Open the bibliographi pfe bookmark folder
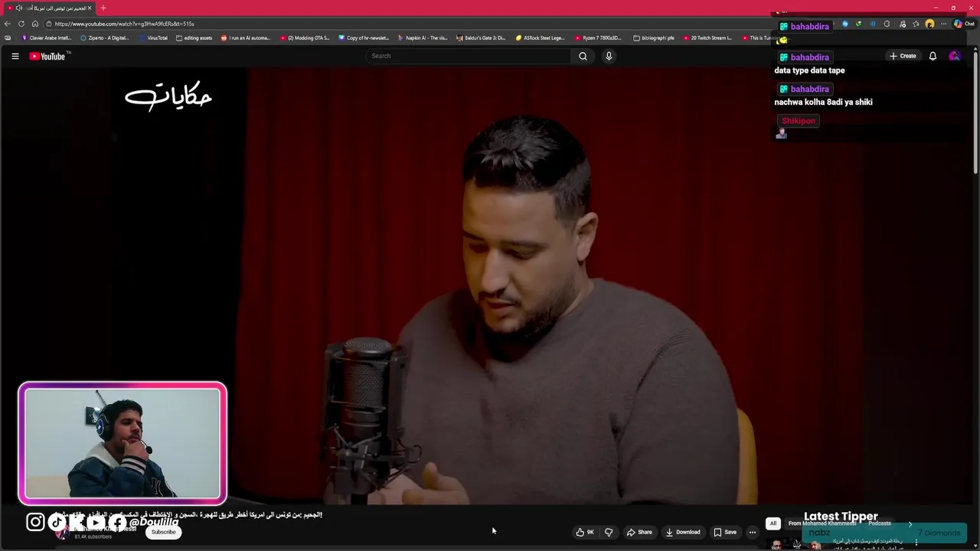Image resolution: width=980 pixels, height=551 pixels. pos(654,37)
